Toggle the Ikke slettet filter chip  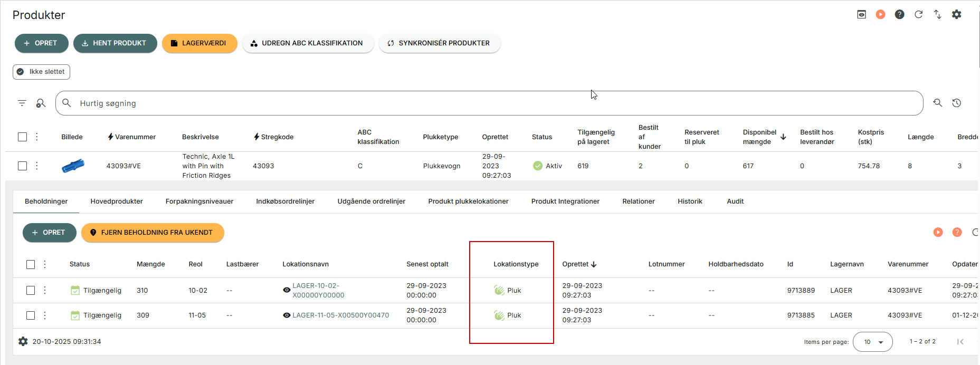(41, 72)
